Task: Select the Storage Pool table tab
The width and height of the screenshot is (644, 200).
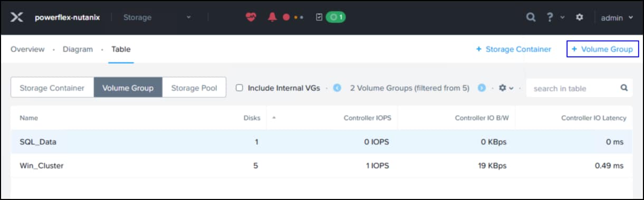Action: 194,88
